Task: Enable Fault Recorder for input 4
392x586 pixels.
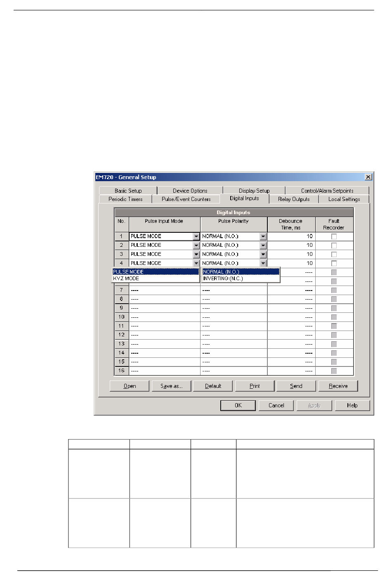Action: pyautogui.click(x=334, y=263)
